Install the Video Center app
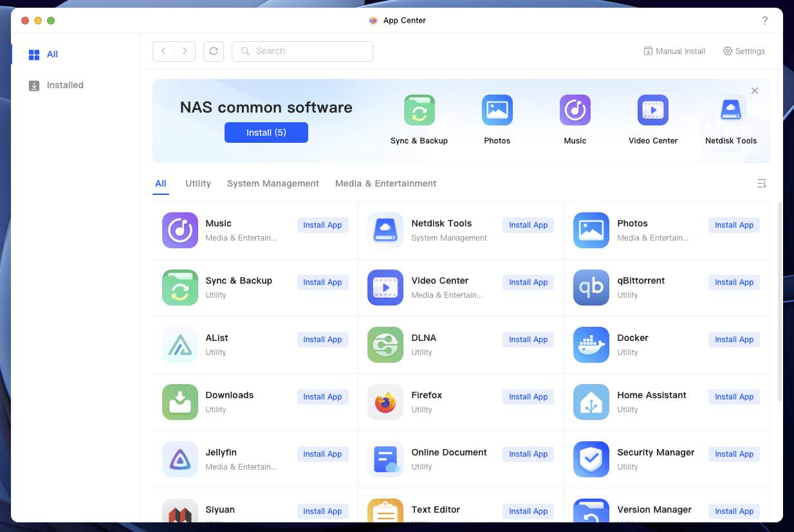The height and width of the screenshot is (532, 794). [x=528, y=282]
